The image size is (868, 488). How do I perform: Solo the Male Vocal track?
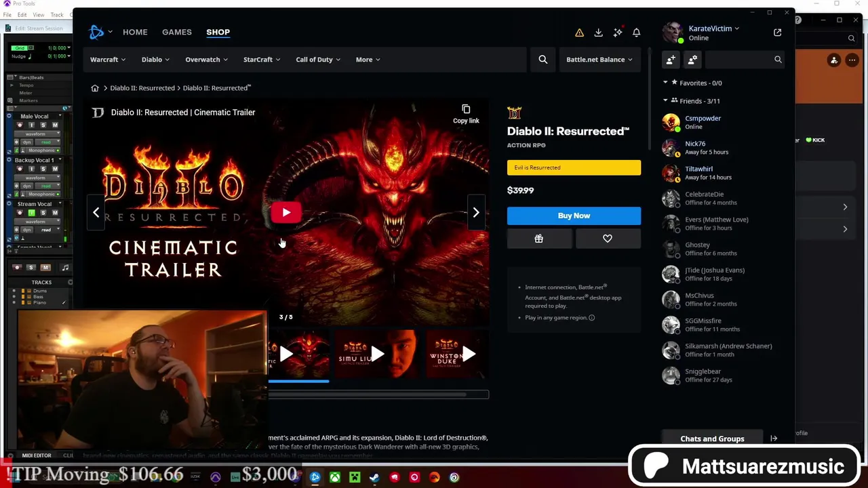tap(43, 125)
